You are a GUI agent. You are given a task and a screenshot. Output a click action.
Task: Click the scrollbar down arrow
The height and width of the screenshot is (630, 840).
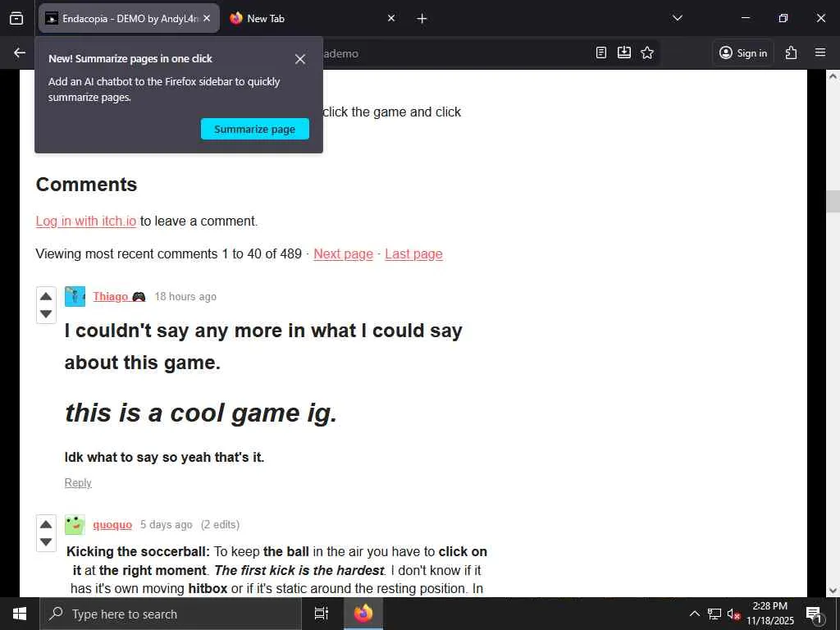coord(833,591)
